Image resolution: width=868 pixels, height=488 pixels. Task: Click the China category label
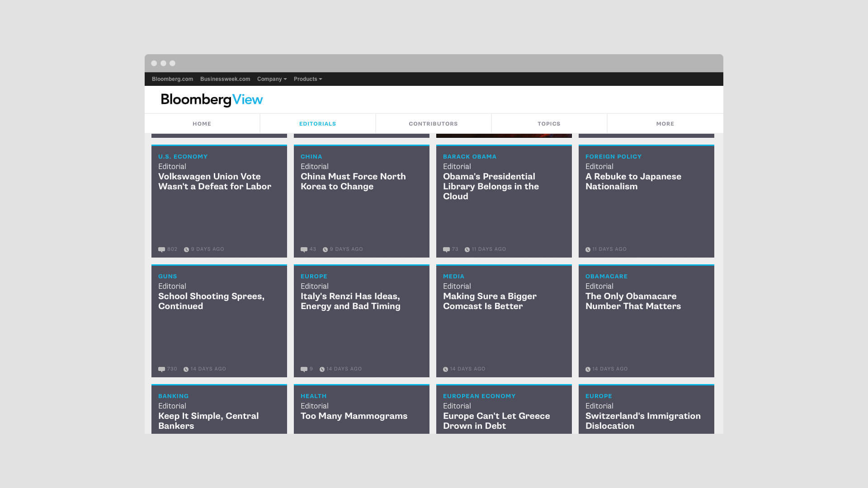pos(311,157)
